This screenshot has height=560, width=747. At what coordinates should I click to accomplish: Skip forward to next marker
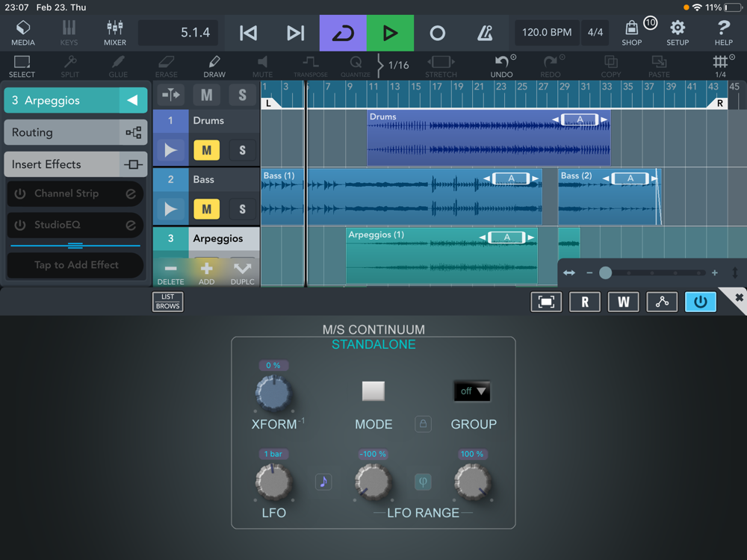click(295, 33)
